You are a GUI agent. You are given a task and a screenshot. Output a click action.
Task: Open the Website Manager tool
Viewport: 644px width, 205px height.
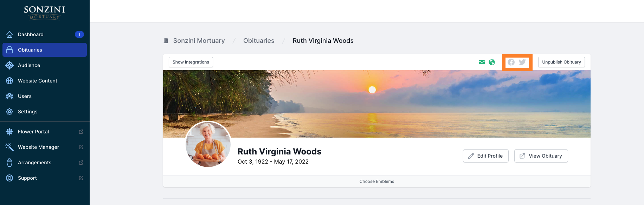point(38,147)
